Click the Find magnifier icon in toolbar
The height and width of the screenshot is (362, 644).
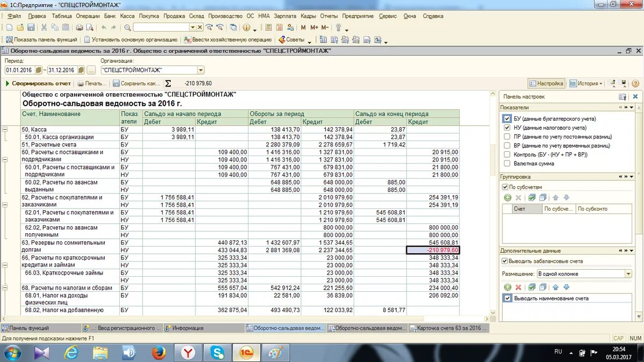click(x=128, y=27)
